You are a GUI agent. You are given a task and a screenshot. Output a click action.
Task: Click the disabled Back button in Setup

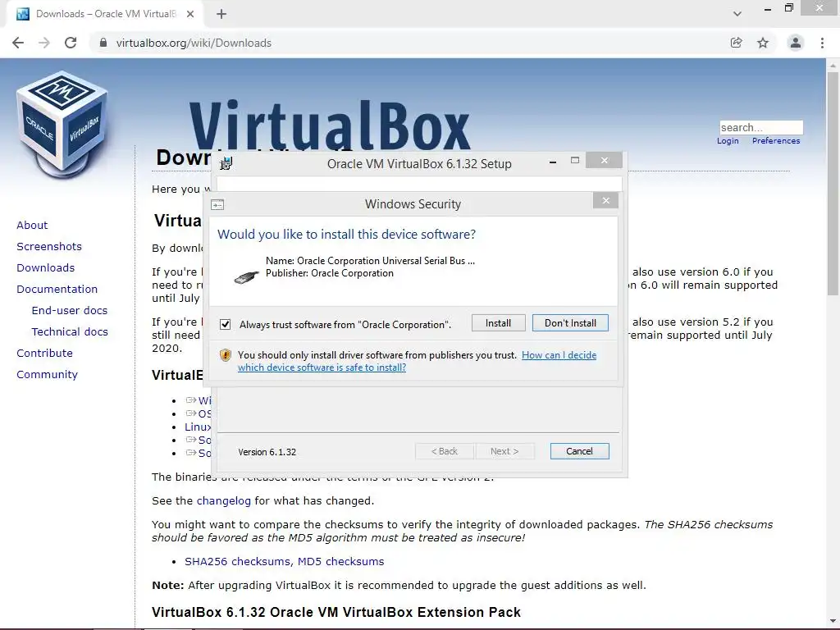pos(445,451)
